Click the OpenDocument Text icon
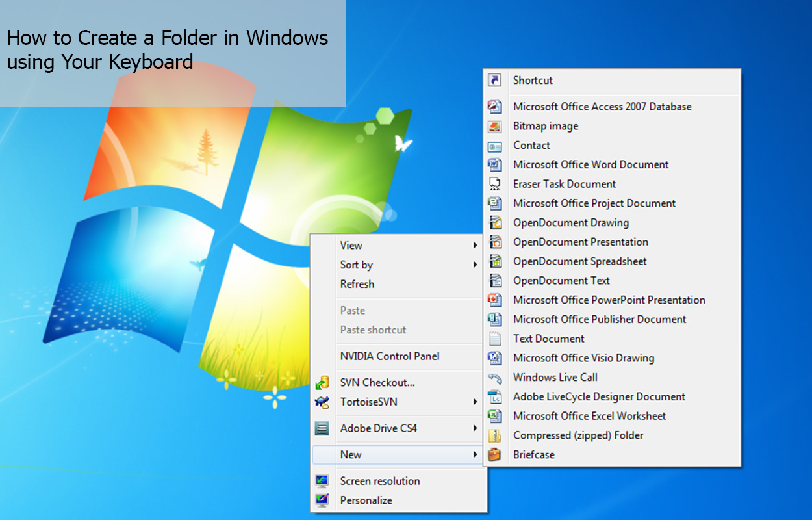Screen dimensions: 812x520 [495, 281]
